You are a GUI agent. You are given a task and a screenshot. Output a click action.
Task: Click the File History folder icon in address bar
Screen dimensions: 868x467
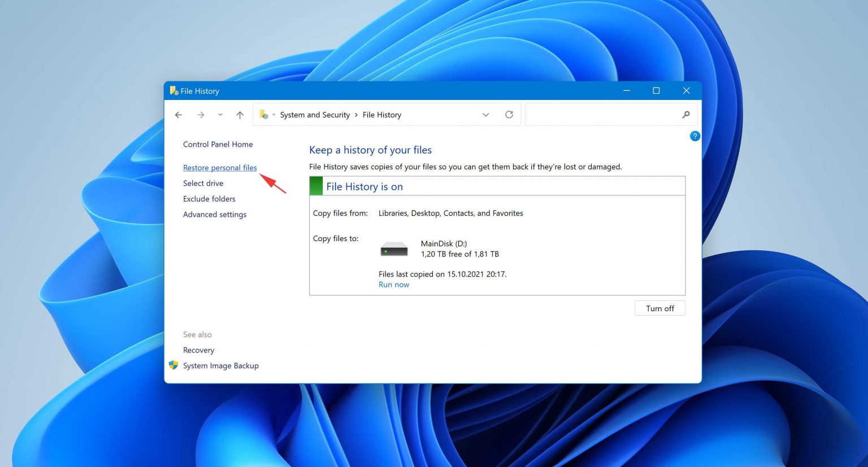(x=263, y=114)
